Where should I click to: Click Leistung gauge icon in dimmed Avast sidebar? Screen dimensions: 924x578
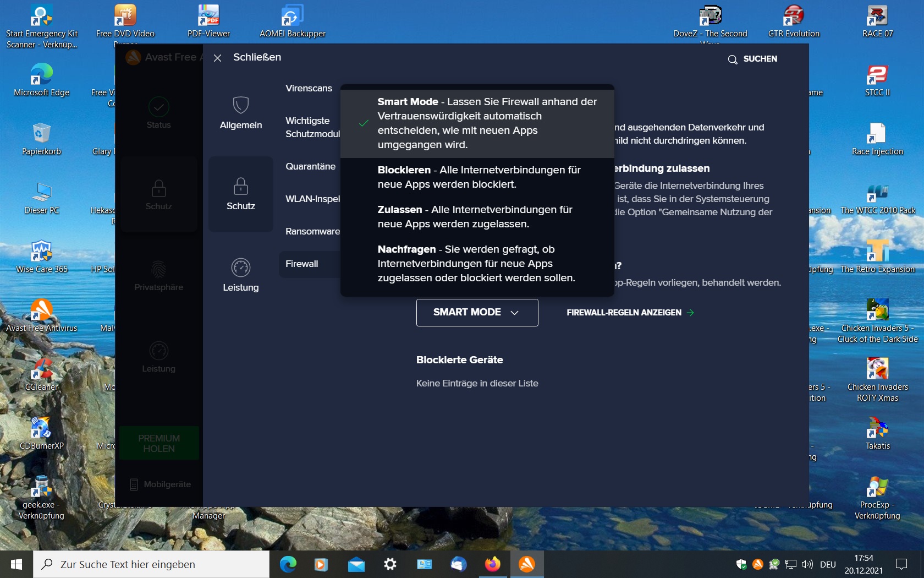coord(158,351)
